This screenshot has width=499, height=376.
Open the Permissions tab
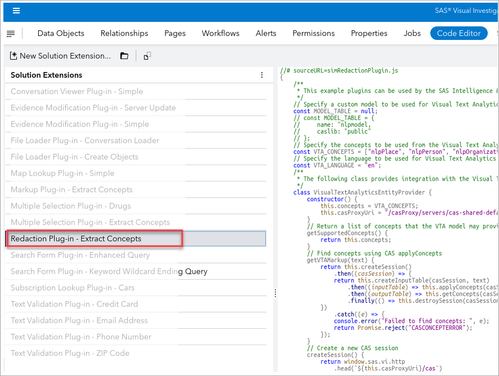click(313, 33)
